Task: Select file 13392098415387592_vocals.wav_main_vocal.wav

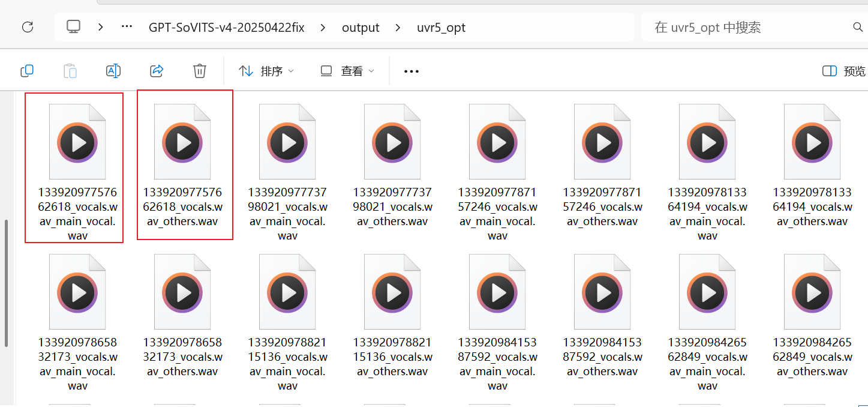Action: 497,322
